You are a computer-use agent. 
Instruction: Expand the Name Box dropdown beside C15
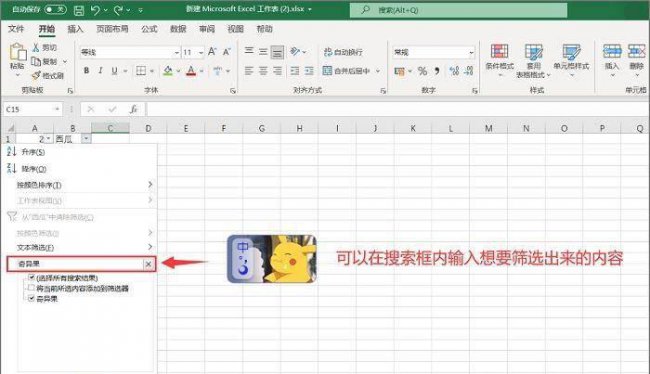(57, 109)
